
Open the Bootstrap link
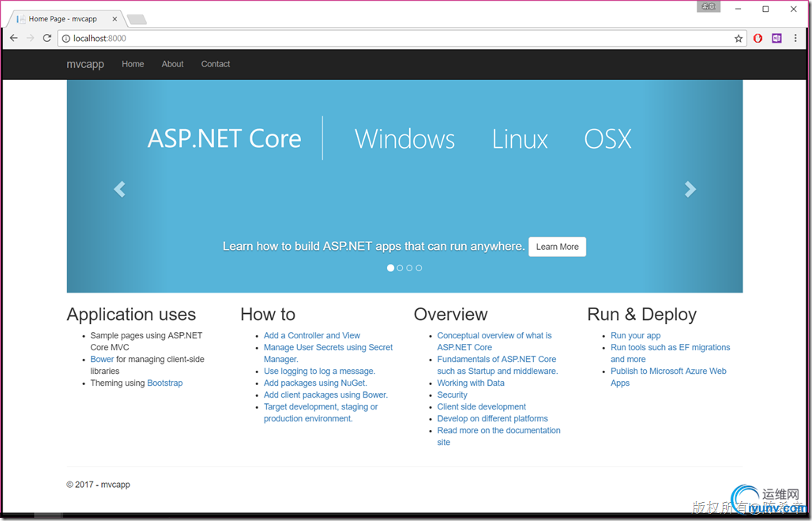[x=164, y=383]
